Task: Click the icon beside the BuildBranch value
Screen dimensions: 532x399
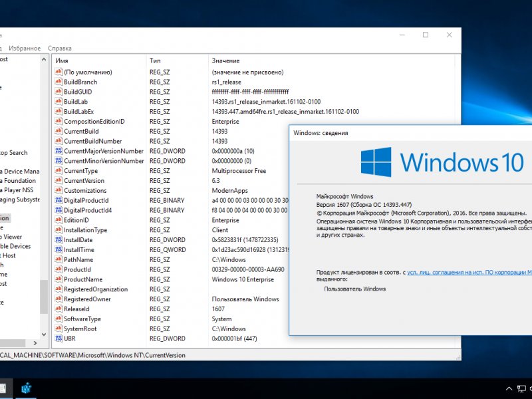Action: [59, 82]
